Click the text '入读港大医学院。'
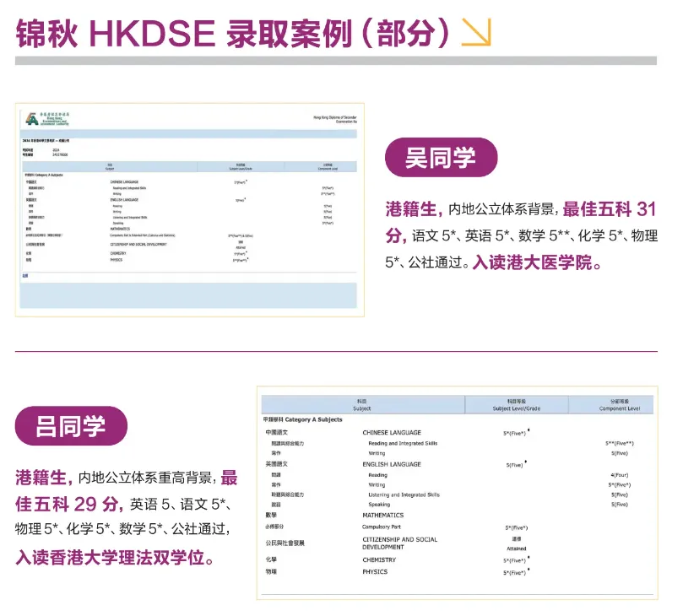This screenshot has height=616, width=683. click(537, 262)
